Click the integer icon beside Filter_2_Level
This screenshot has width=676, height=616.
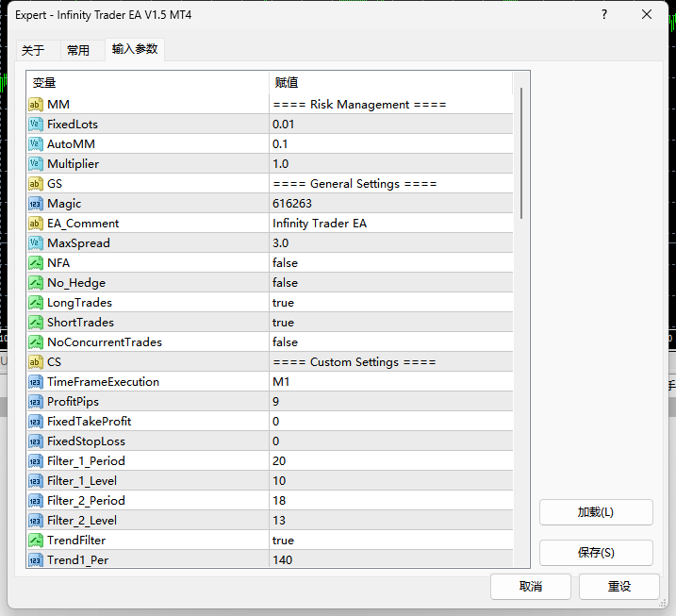36,521
